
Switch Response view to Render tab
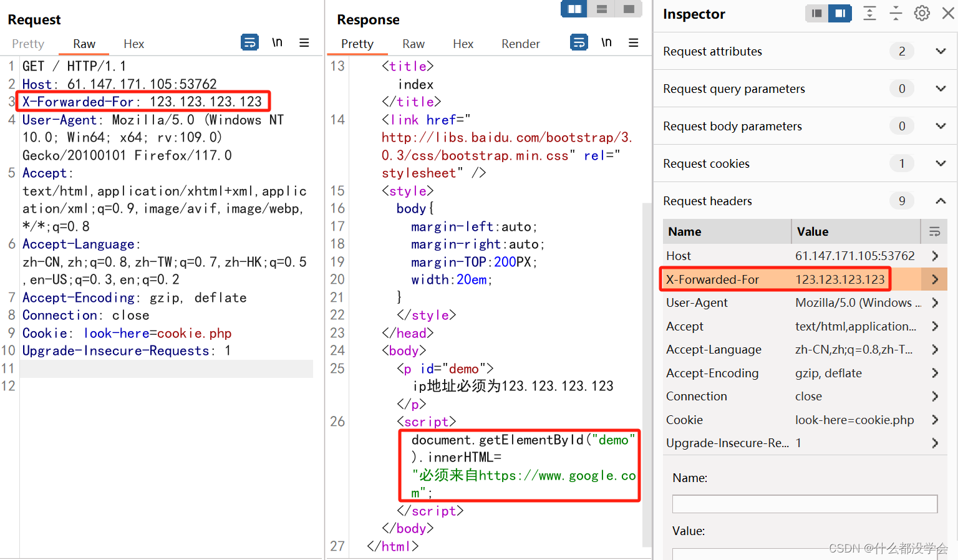[x=521, y=44]
